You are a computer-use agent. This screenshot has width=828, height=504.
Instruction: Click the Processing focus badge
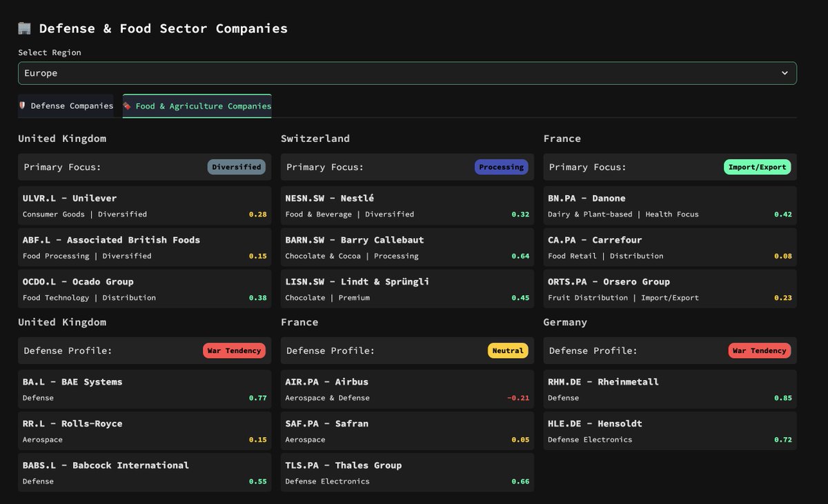click(x=502, y=167)
